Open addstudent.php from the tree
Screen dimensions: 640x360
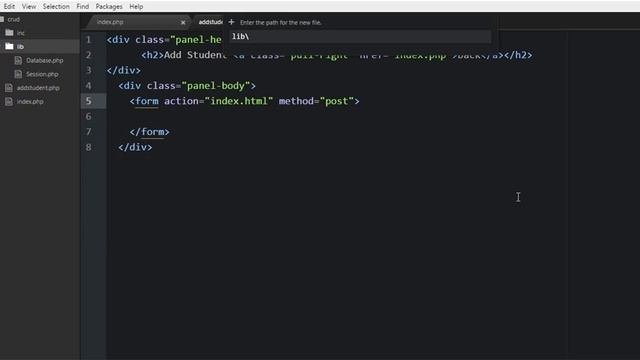pyautogui.click(x=38, y=88)
